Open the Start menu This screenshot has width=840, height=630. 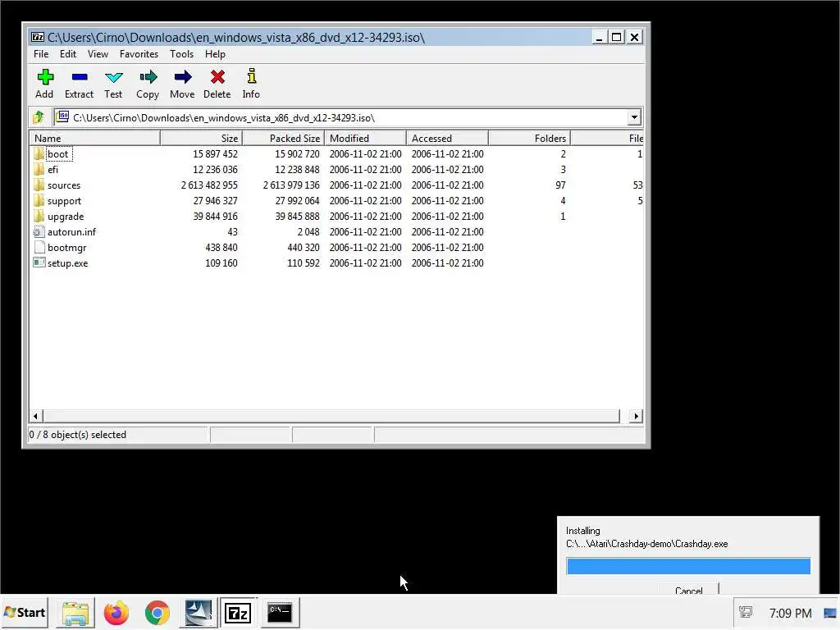tap(25, 613)
